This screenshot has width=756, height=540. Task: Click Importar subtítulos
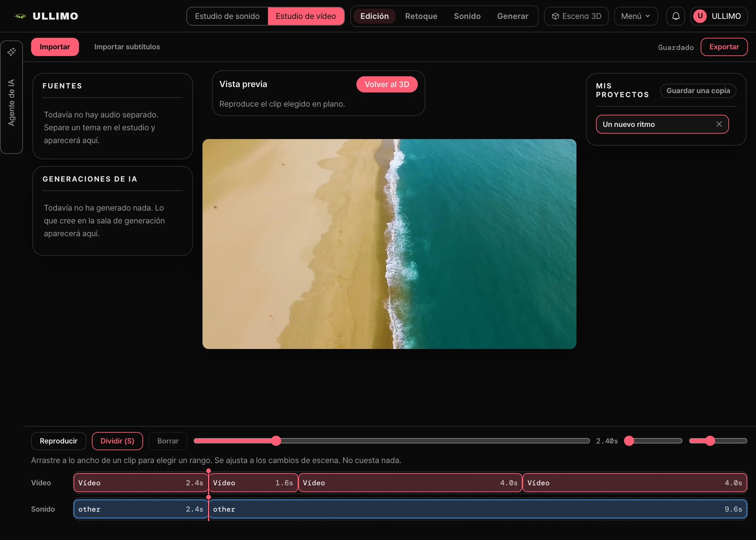pyautogui.click(x=127, y=47)
